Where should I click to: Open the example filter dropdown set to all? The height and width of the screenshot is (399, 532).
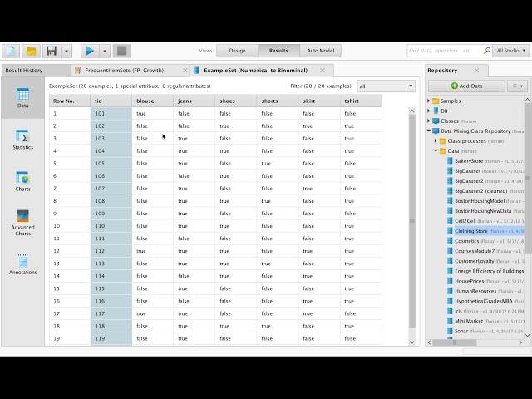click(386, 86)
